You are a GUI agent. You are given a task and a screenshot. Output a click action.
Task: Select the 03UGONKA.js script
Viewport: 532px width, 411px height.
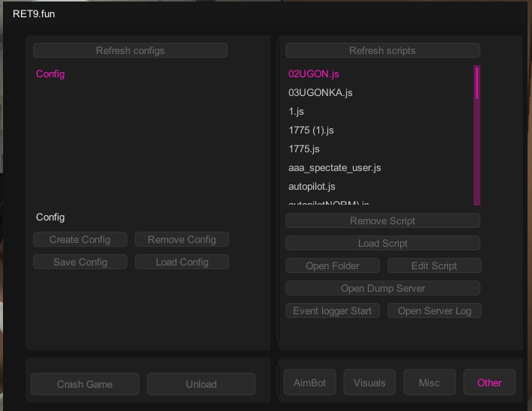320,93
